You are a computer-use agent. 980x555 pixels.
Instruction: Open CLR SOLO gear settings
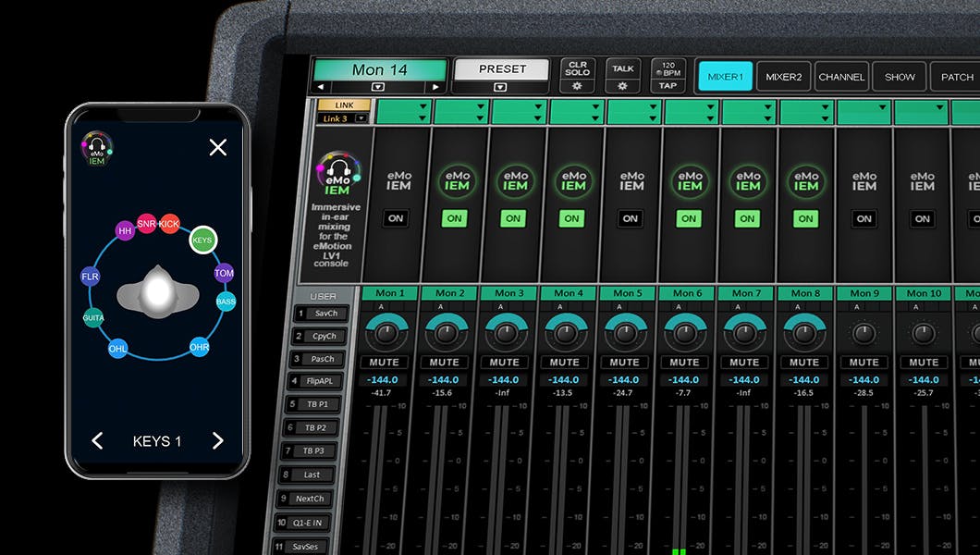578,86
